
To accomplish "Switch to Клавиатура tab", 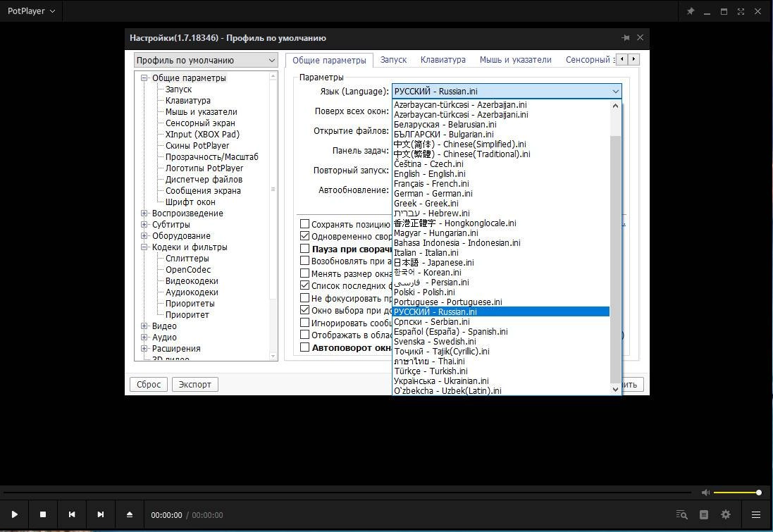I will (443, 60).
